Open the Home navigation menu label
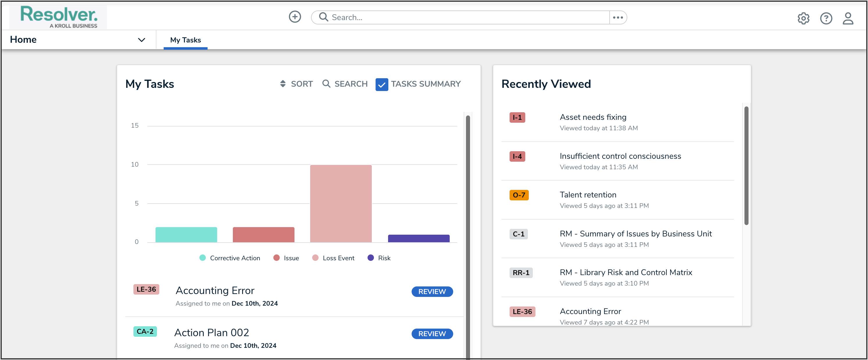This screenshot has height=360, width=868. [x=23, y=40]
